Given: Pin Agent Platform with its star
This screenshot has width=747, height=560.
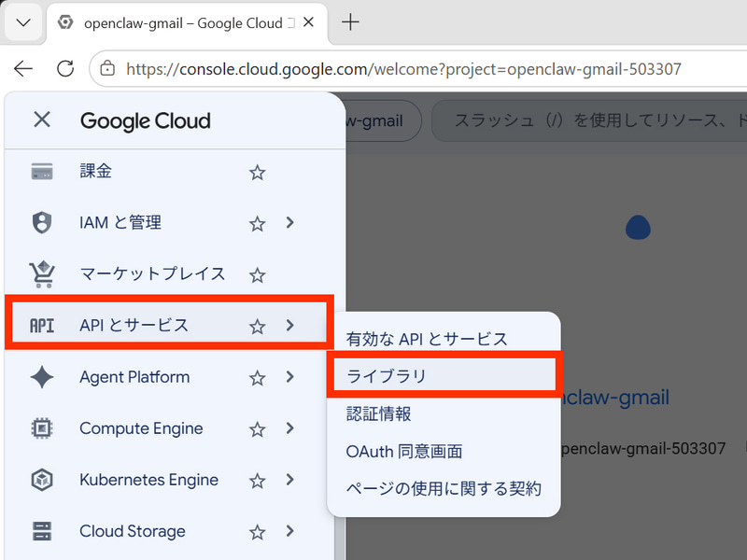Looking at the screenshot, I should pyautogui.click(x=258, y=378).
